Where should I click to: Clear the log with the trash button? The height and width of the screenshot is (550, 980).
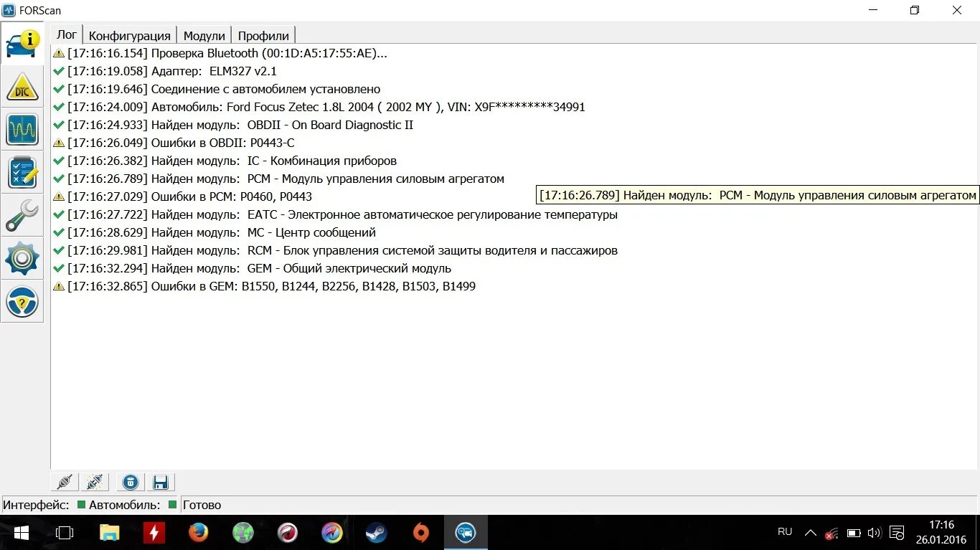tap(130, 482)
